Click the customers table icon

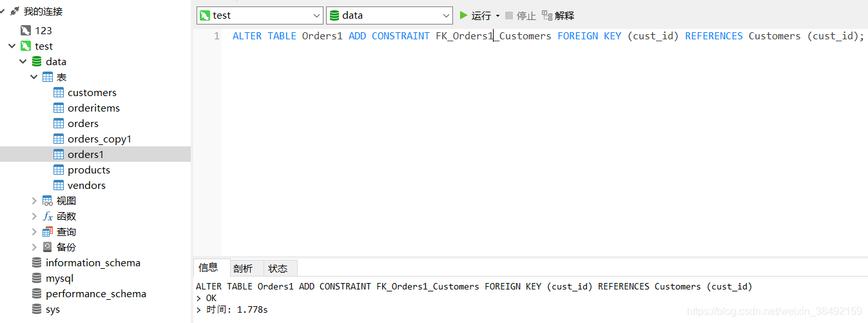click(x=59, y=92)
